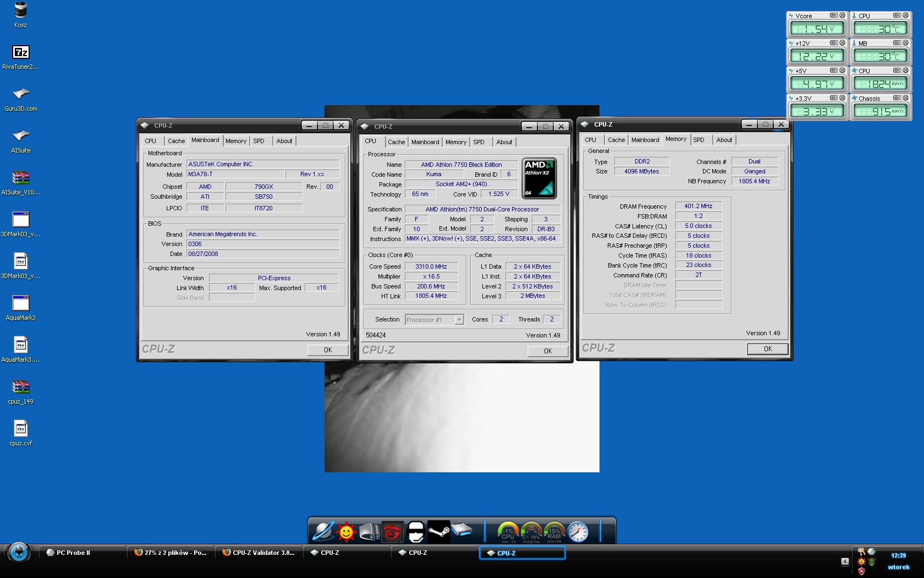Click the Level 3 2 MBytes cache value
Image resolution: width=924 pixels, height=578 pixels.
[533, 296]
